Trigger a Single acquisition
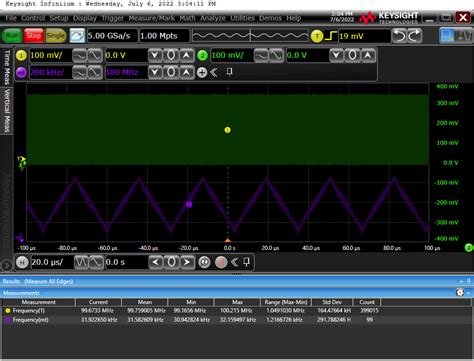This screenshot has height=361, width=474. pos(56,36)
